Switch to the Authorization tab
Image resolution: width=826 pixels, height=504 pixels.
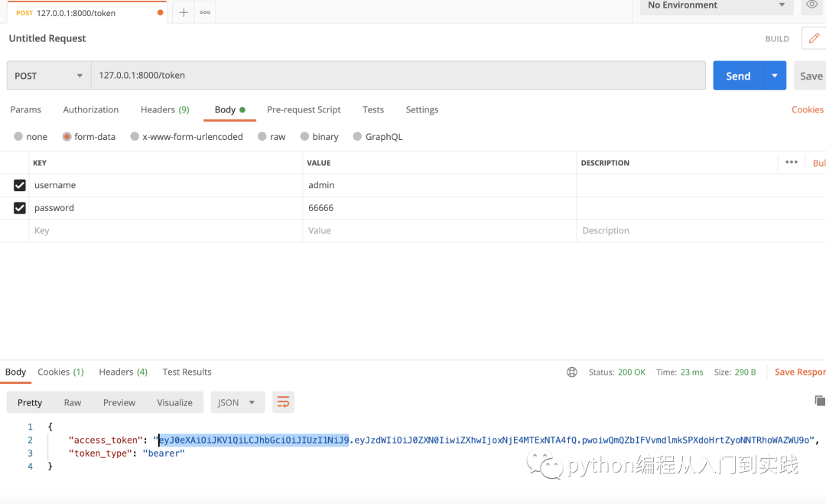click(x=90, y=109)
